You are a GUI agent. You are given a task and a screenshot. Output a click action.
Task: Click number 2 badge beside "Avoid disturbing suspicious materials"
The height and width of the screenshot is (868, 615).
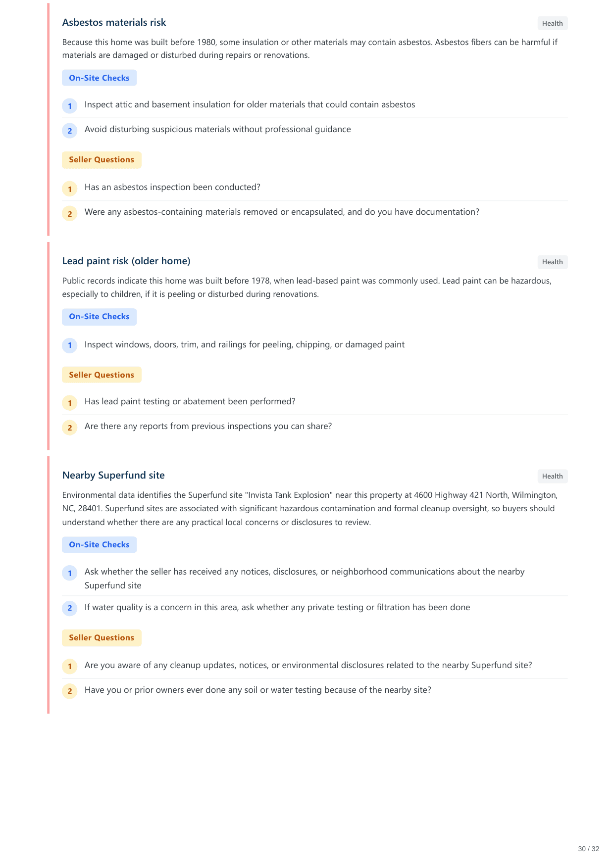point(70,131)
